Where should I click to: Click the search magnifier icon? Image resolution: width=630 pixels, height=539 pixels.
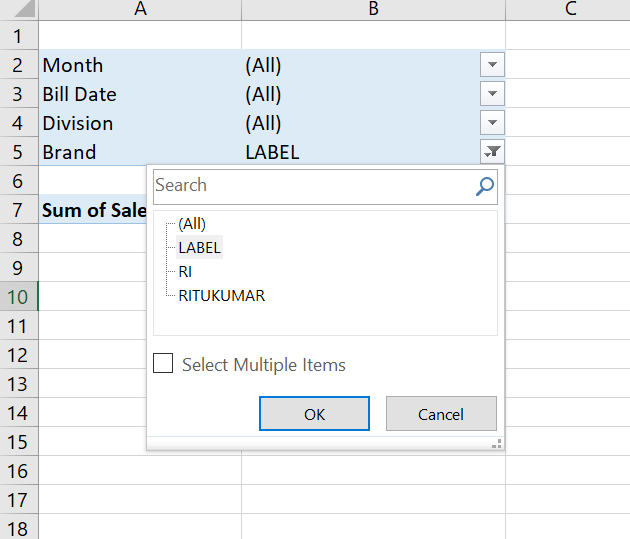click(x=485, y=186)
